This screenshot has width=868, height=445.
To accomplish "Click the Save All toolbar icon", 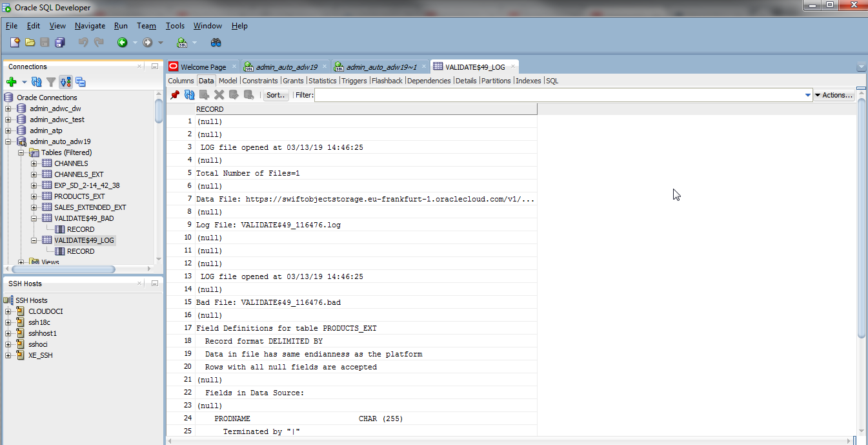I will 60,43.
